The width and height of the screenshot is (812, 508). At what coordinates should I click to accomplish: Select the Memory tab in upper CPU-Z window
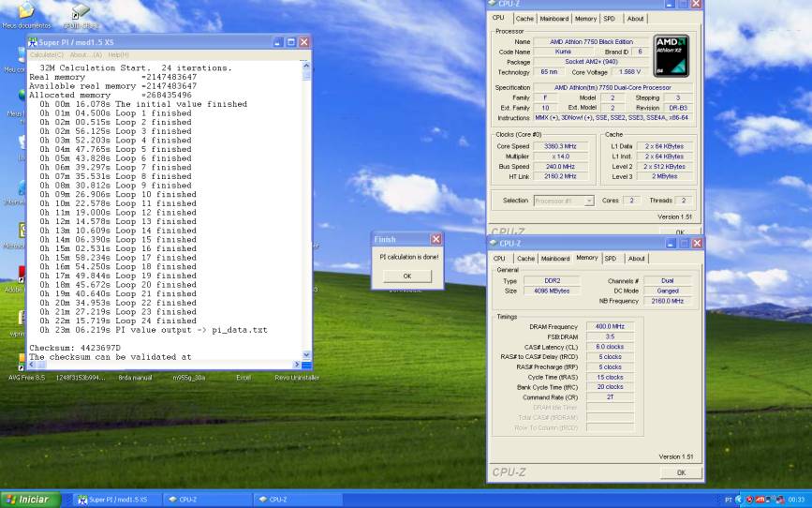[585, 18]
